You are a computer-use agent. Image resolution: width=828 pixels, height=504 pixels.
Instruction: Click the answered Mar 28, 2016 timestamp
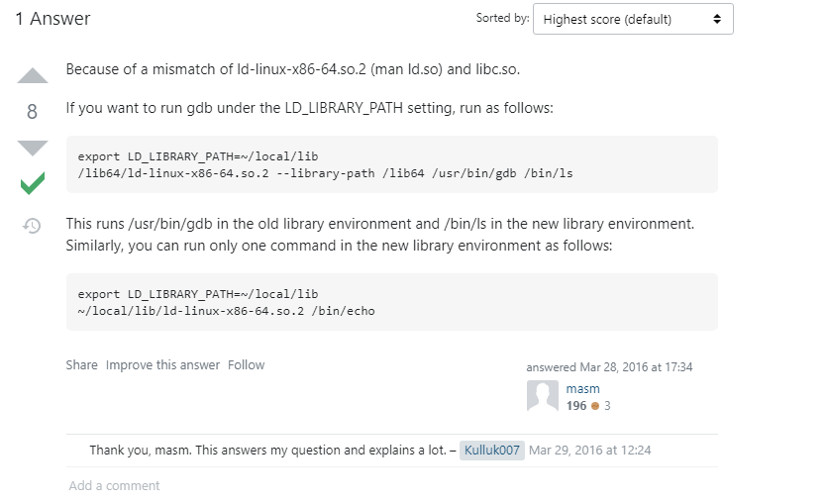point(609,367)
